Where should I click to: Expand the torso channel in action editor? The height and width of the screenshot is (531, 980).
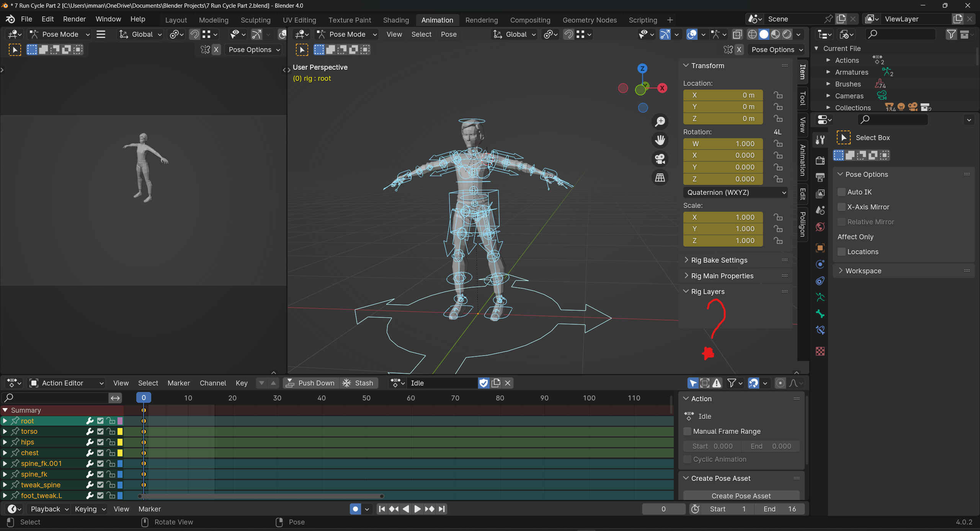click(5, 431)
